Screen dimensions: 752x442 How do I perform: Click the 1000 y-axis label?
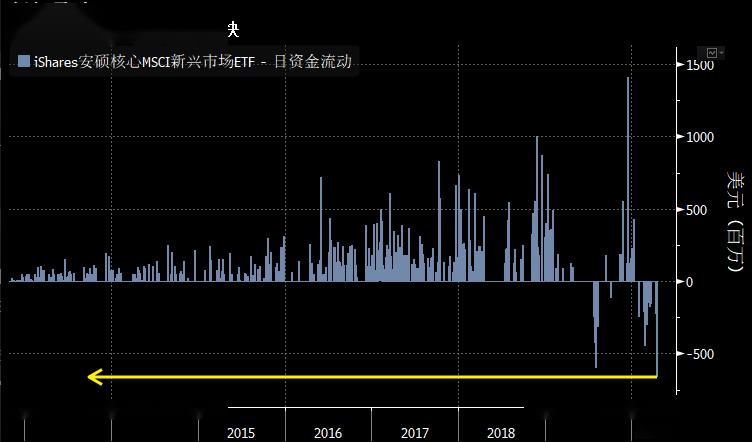pos(700,137)
